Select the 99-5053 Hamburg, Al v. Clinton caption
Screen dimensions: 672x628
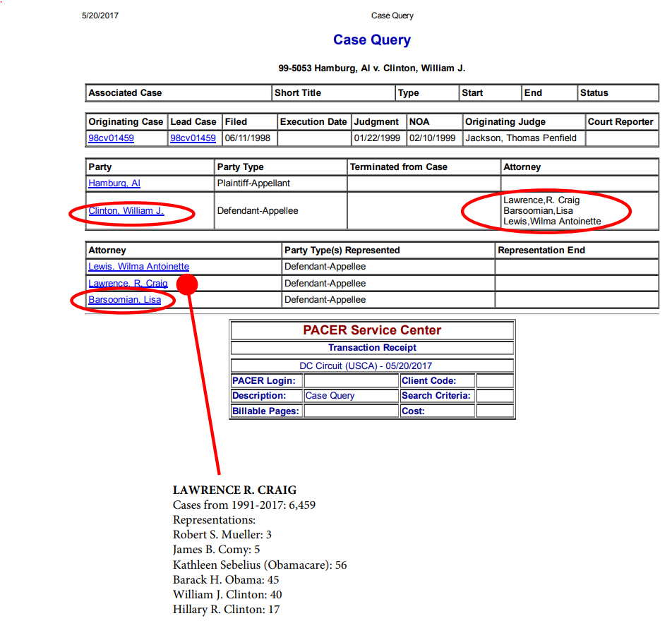point(372,68)
